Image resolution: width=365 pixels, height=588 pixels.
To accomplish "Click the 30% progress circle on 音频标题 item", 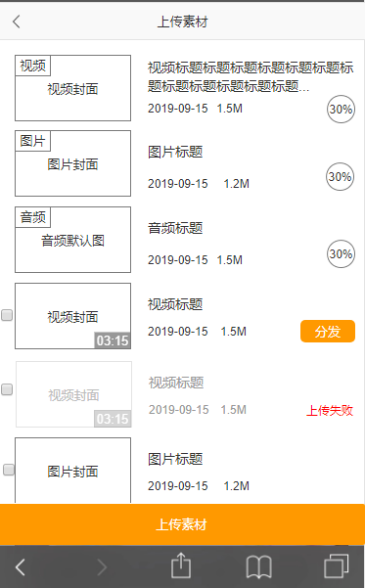I will point(341,253).
